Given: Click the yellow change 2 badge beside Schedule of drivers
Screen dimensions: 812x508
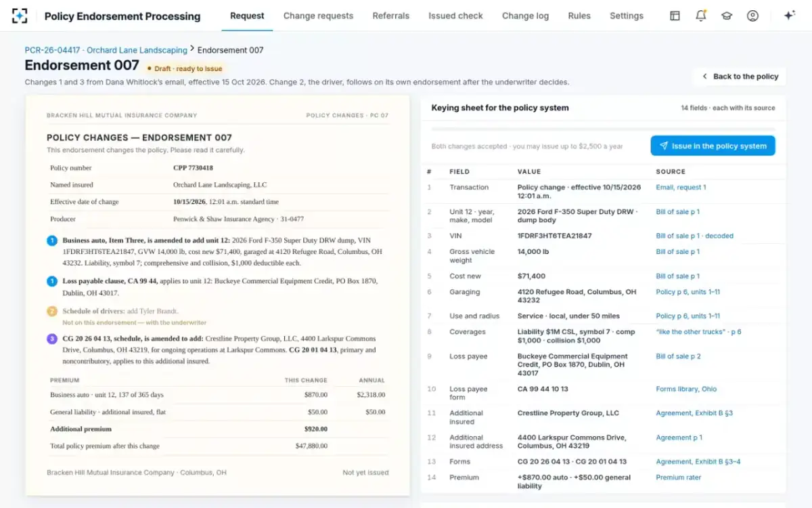Looking at the screenshot, I should [52, 312].
